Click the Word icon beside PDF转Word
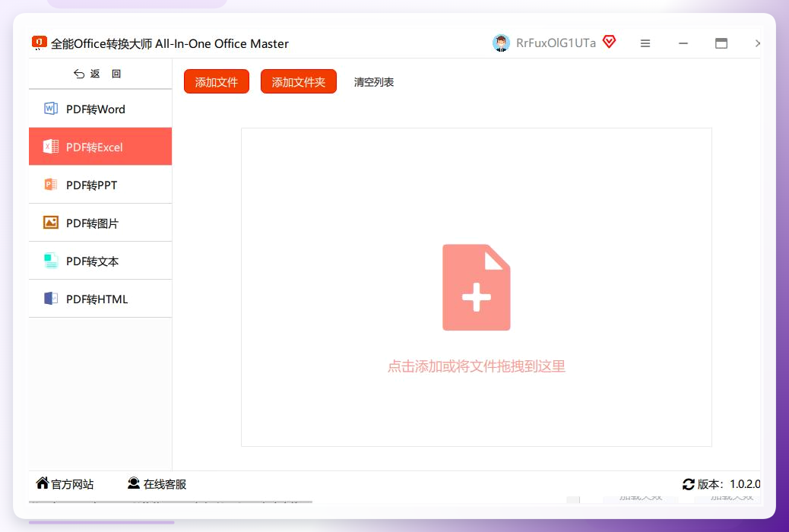789x532 pixels. [x=51, y=109]
